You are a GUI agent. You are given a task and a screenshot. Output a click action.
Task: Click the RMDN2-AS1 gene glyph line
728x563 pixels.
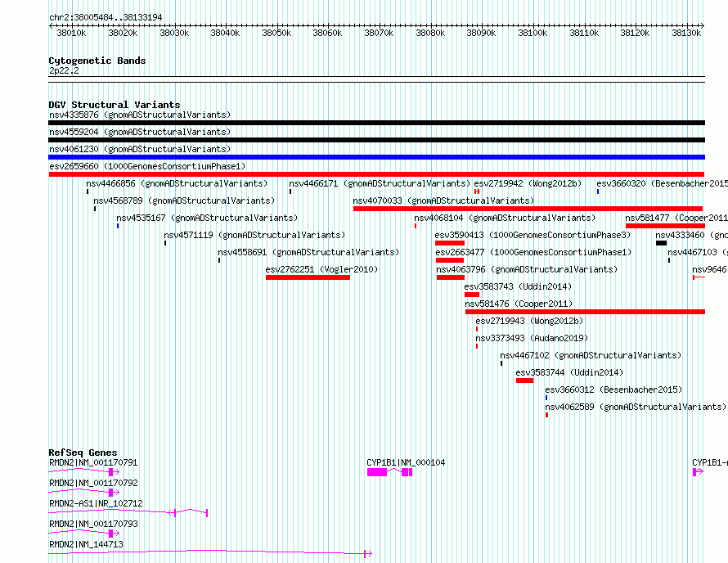click(128, 512)
